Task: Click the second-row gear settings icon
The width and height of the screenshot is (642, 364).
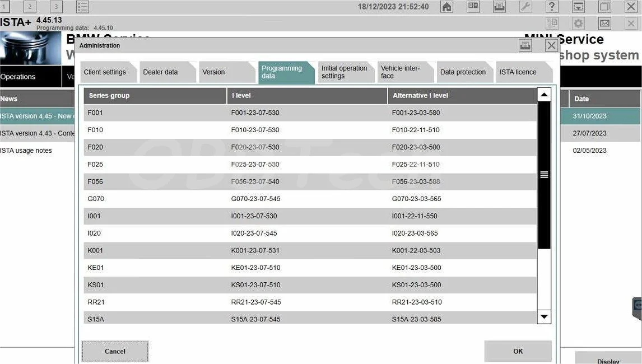Action: [x=578, y=24]
